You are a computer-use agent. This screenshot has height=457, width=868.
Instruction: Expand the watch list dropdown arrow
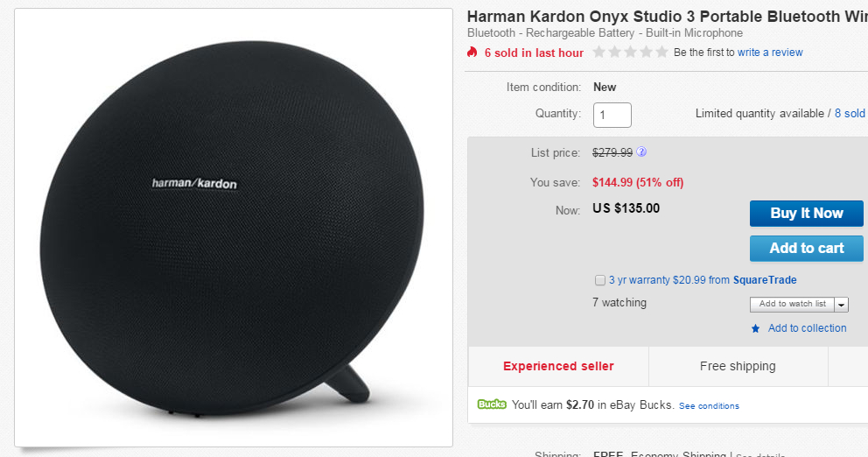coord(842,304)
